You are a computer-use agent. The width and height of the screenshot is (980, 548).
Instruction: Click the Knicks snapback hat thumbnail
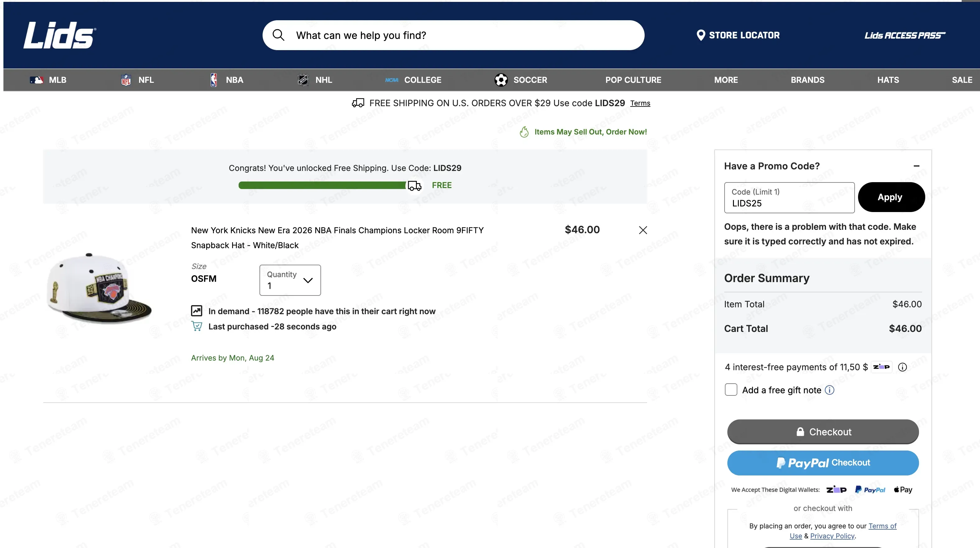click(99, 288)
